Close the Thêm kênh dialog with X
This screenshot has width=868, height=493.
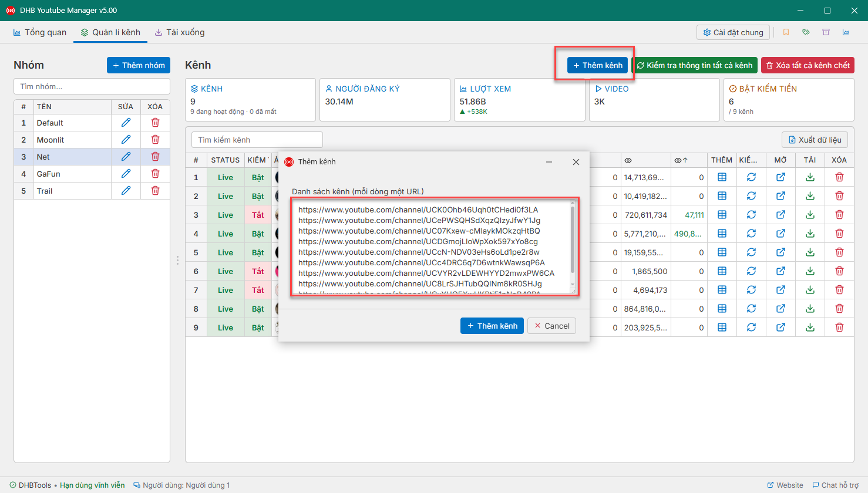(x=576, y=162)
